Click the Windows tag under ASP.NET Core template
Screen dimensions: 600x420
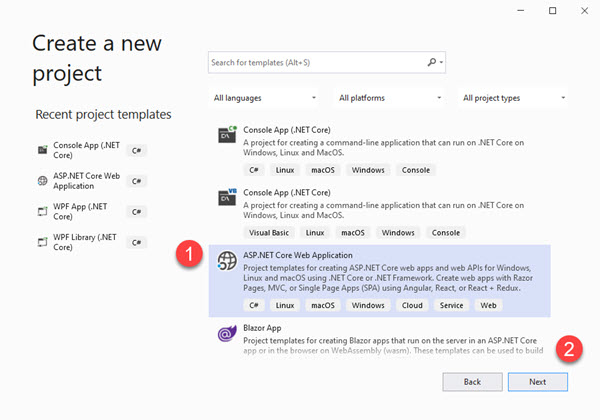(368, 305)
